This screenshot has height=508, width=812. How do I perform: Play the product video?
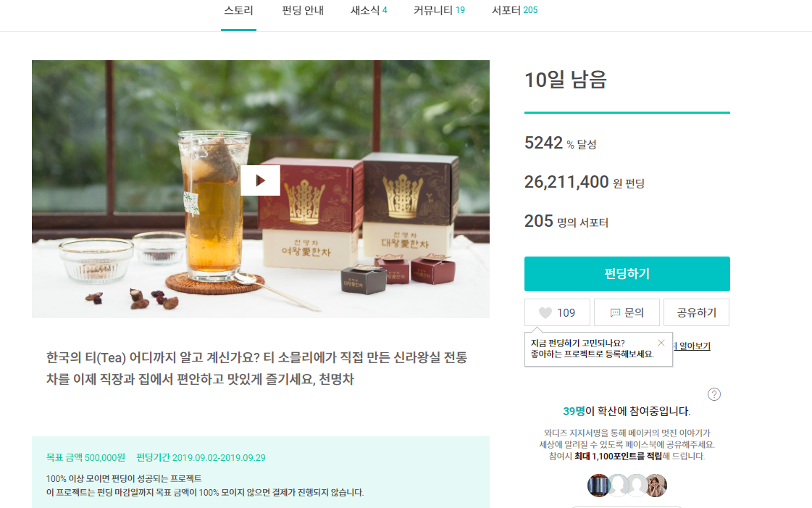(260, 180)
